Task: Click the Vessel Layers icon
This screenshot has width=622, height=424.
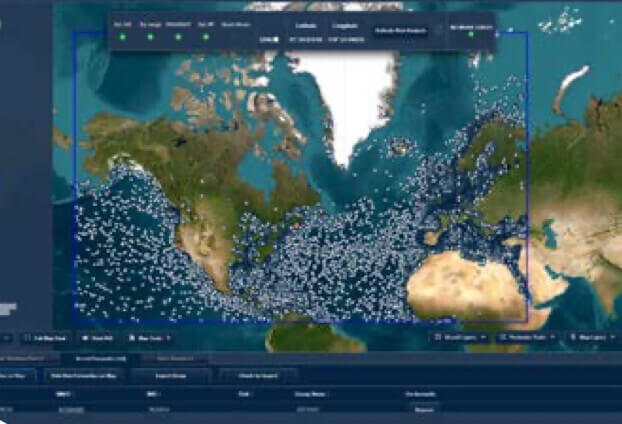Action: [x=440, y=338]
